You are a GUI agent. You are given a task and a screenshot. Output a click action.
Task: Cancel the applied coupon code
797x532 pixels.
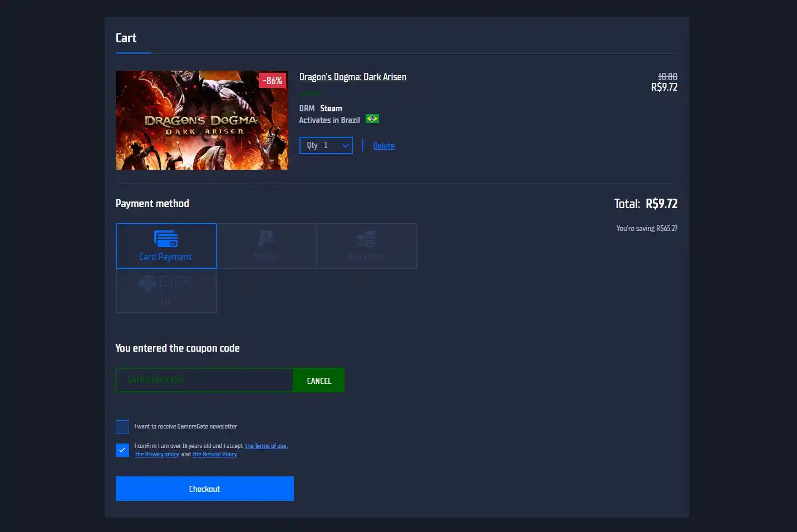tap(319, 381)
